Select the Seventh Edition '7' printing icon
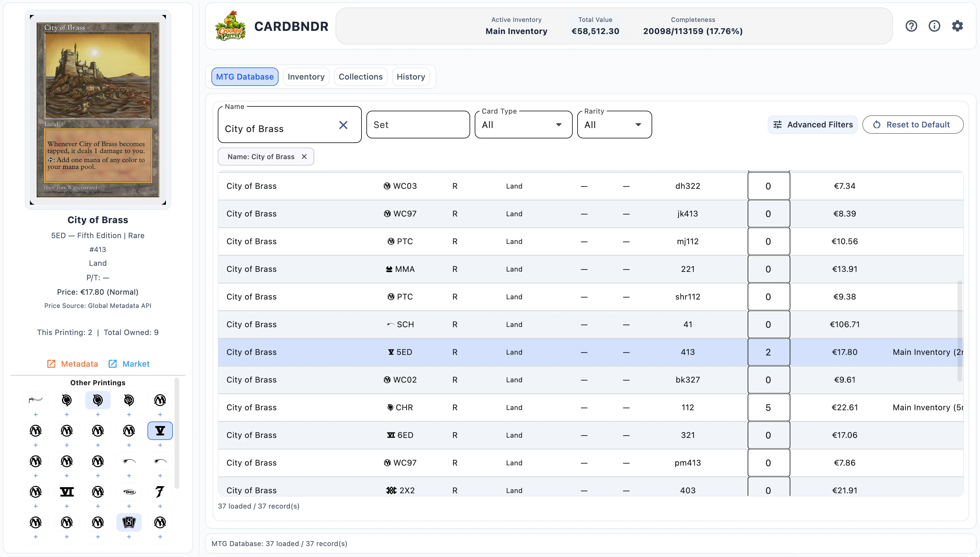Viewport: 980px width, 557px height. pos(160,492)
